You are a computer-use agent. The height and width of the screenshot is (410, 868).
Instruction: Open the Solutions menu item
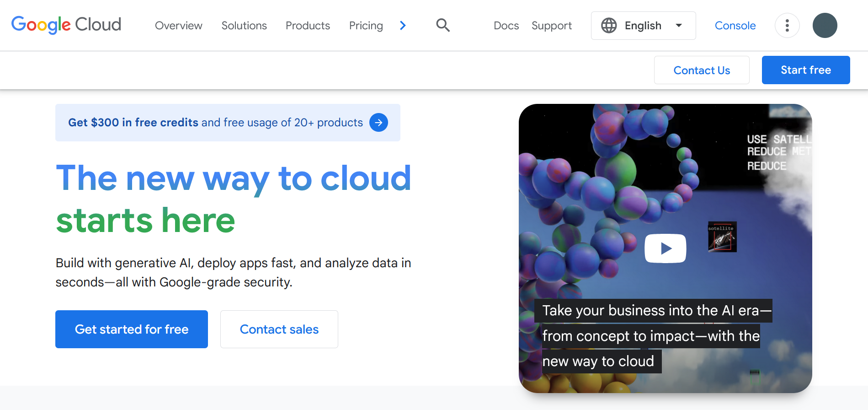pyautogui.click(x=244, y=26)
